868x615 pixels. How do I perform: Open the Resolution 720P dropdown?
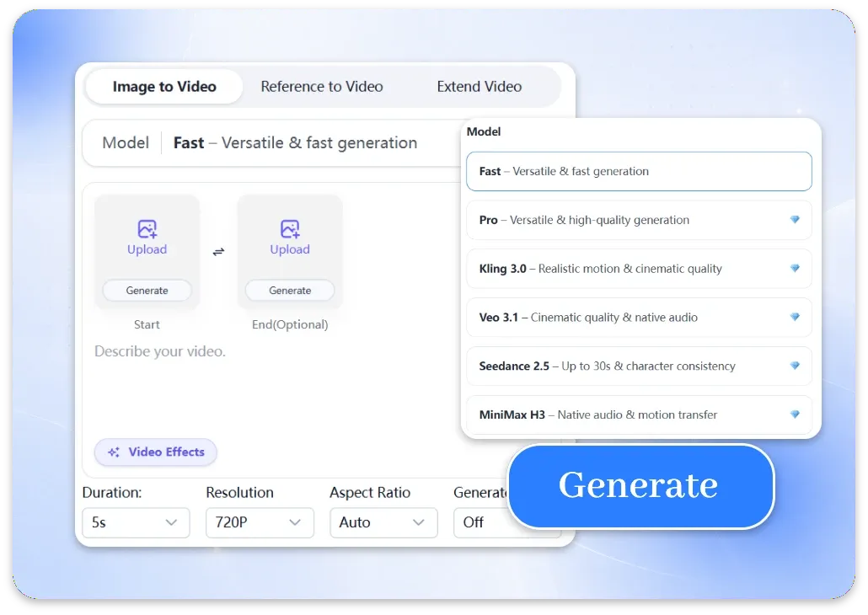[x=260, y=522]
